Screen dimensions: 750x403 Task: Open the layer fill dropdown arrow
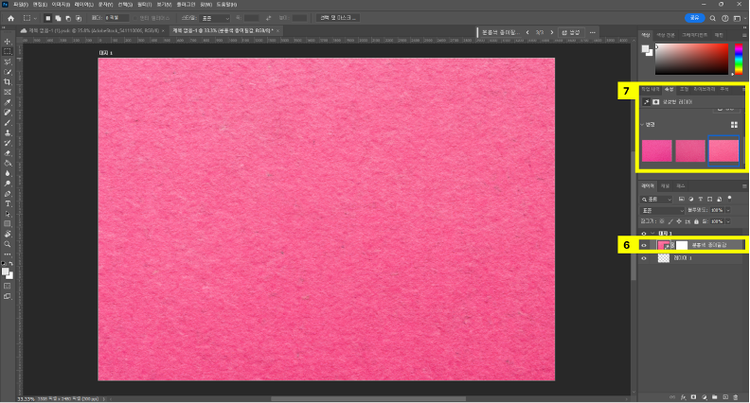pyautogui.click(x=728, y=222)
